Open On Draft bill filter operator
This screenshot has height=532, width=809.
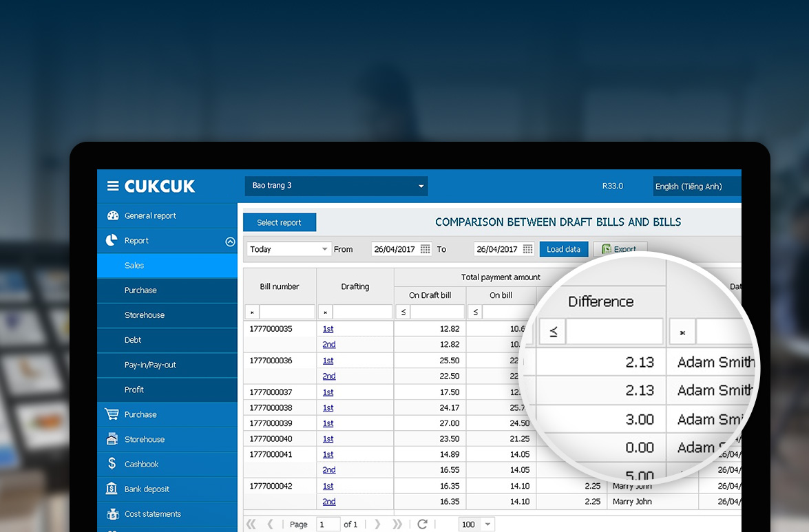click(x=403, y=312)
